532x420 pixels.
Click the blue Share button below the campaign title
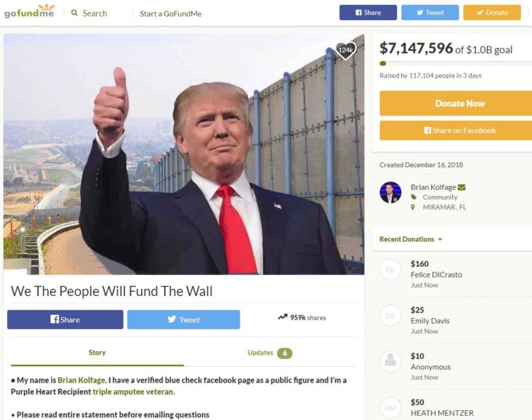click(65, 320)
